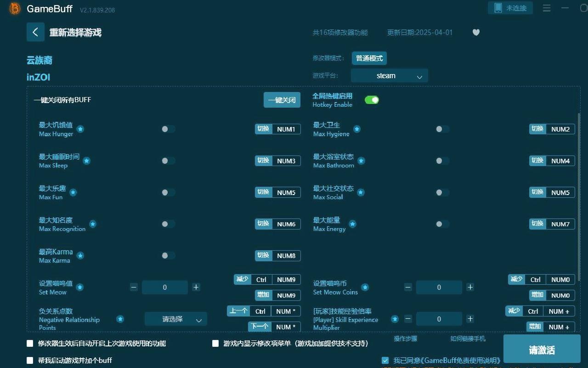Increase Set Meow value with plus

coord(196,287)
